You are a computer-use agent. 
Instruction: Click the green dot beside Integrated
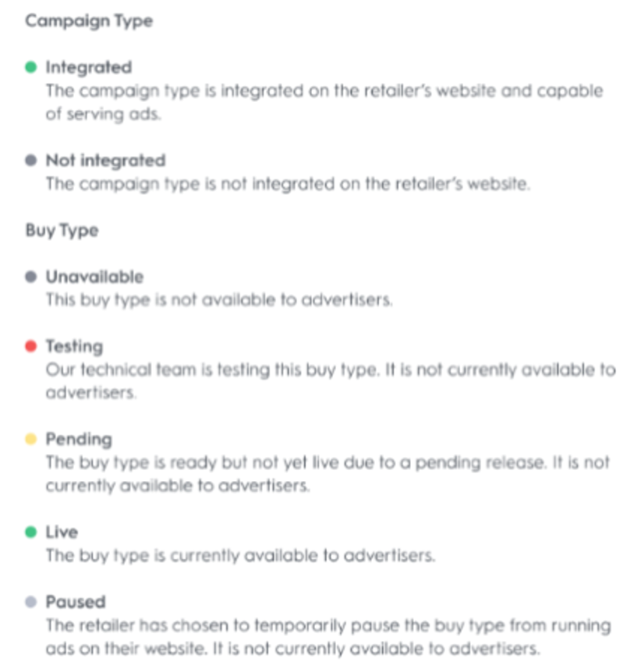31,68
